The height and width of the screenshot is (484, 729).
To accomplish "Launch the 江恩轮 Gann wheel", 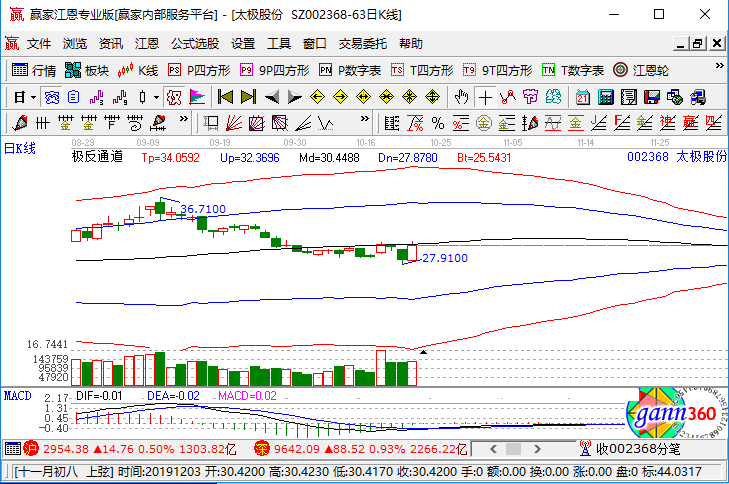I will pyautogui.click(x=641, y=70).
